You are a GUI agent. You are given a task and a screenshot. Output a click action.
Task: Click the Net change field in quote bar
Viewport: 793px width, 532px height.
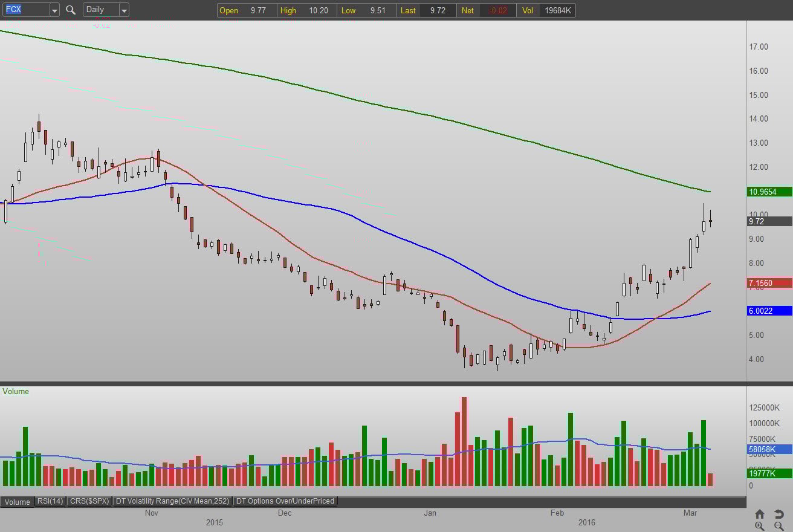(x=487, y=10)
